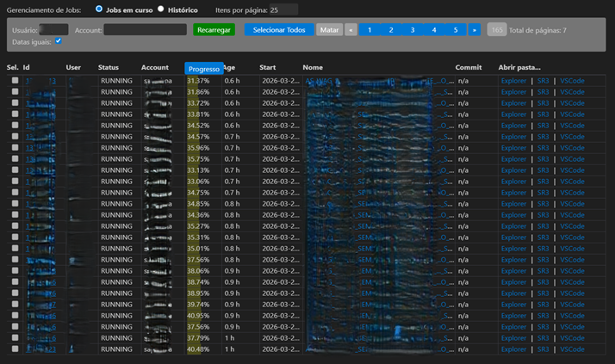
Task: Click the Start column header
Action: click(x=268, y=67)
